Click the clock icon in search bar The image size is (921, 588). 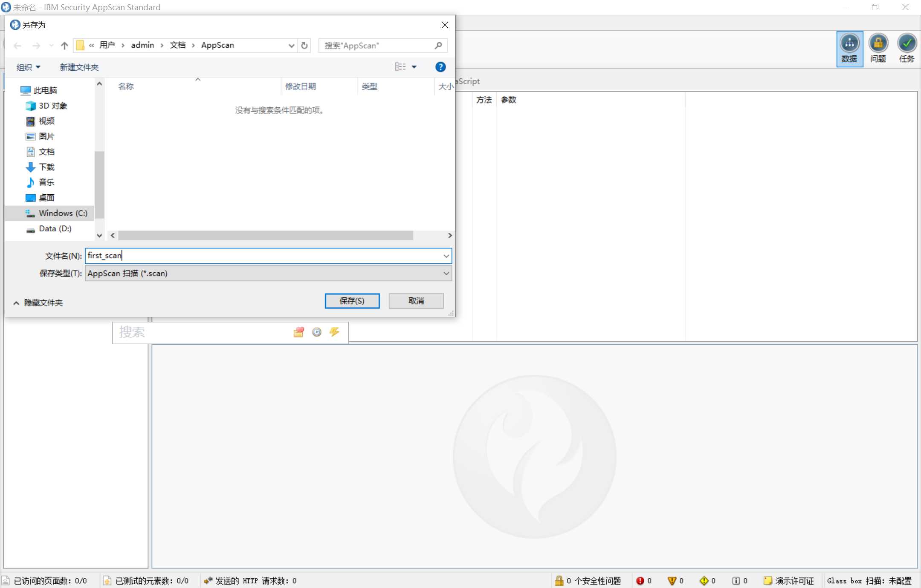(317, 332)
